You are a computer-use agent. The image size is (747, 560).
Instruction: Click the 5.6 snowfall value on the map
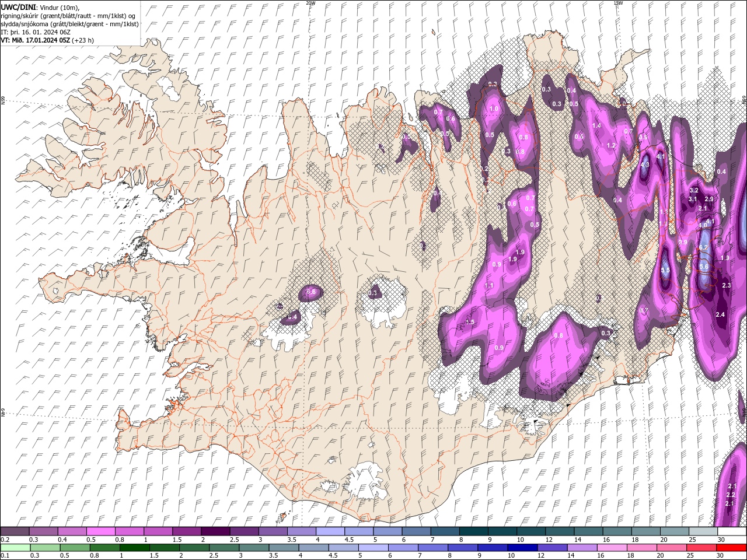tap(704, 267)
